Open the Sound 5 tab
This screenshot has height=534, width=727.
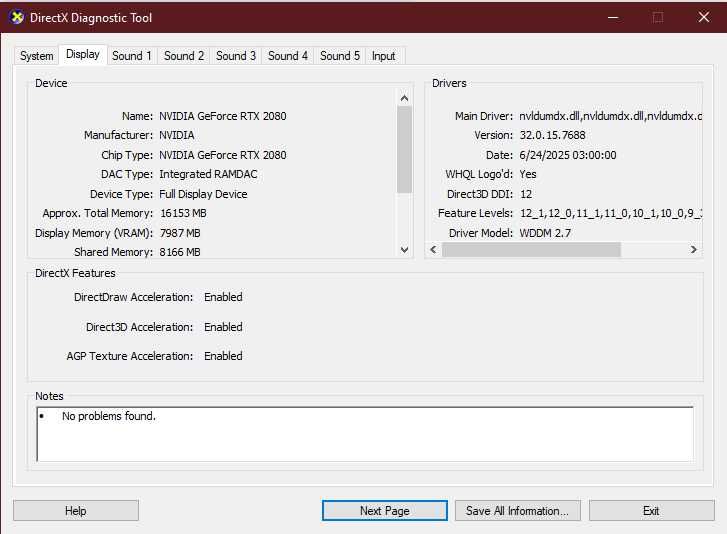339,56
